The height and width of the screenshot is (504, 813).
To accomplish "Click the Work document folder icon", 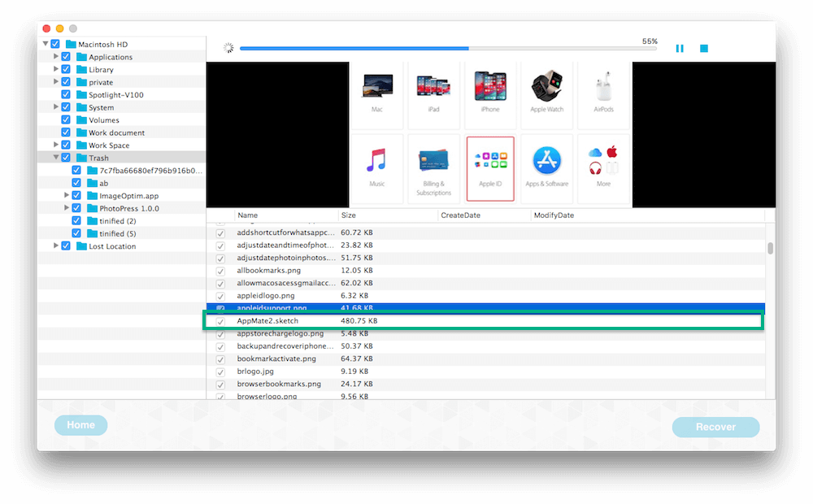I will 81,133.
